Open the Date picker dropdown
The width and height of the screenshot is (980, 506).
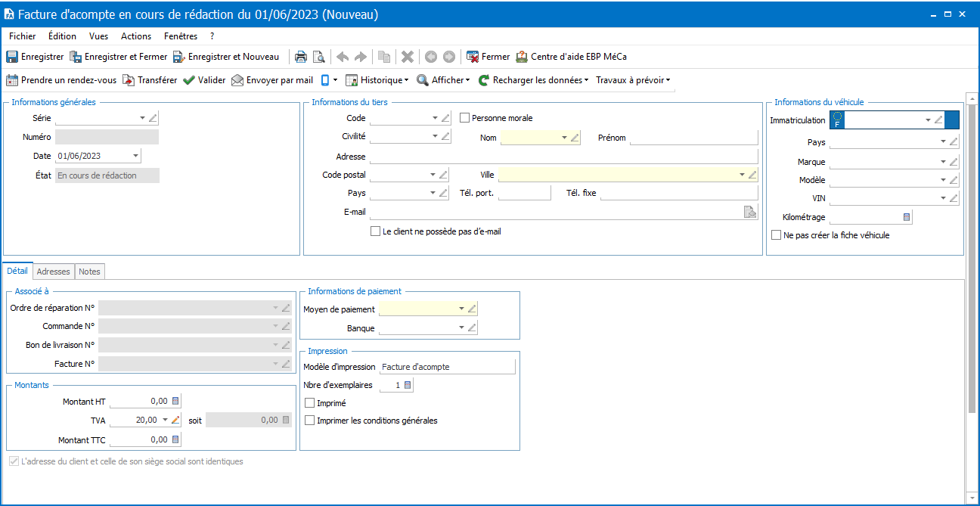(x=135, y=156)
